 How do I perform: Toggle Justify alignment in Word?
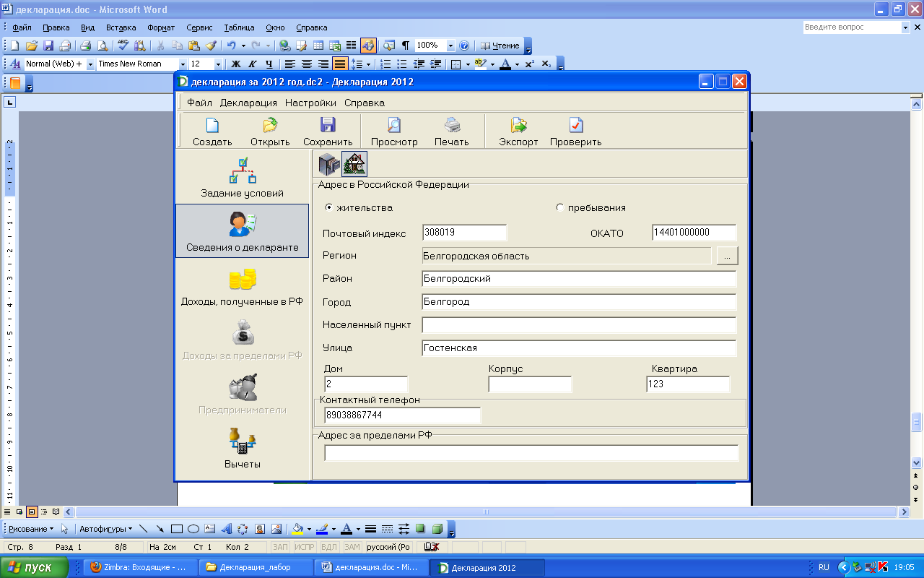point(340,64)
